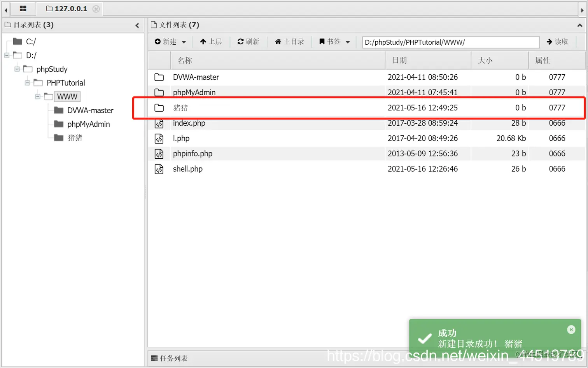Image resolution: width=588 pixels, height=368 pixels.
Task: Collapse the 目录列表 panel chevron
Action: 137,25
